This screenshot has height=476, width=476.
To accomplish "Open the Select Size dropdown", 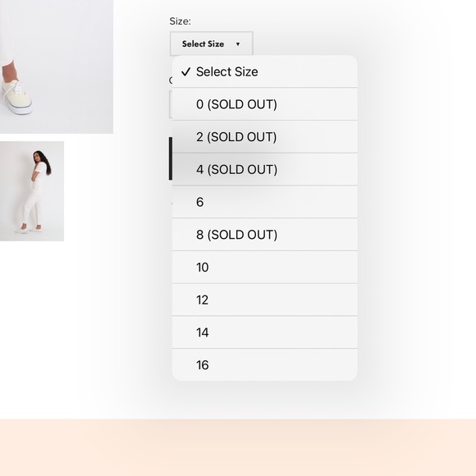I will tap(211, 43).
